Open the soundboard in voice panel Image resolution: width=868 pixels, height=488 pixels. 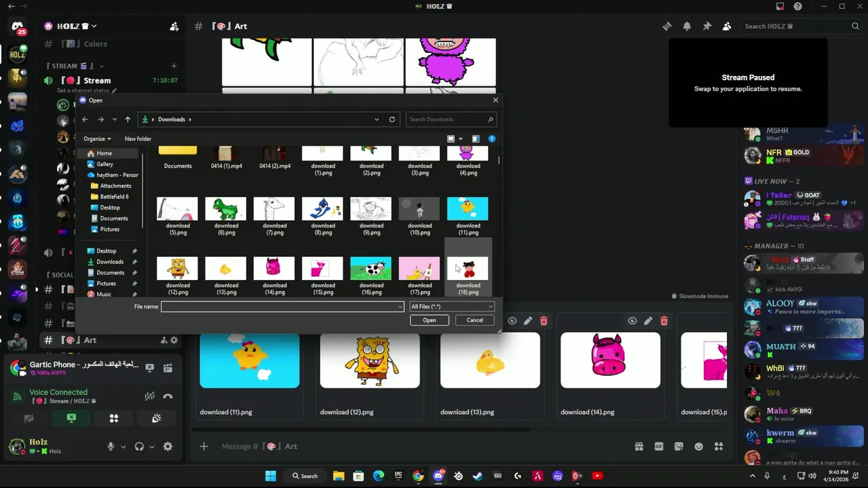coord(157,419)
